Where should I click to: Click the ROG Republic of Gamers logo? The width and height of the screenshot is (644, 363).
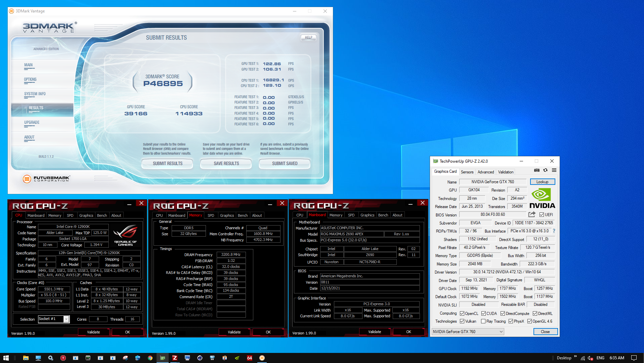(125, 235)
